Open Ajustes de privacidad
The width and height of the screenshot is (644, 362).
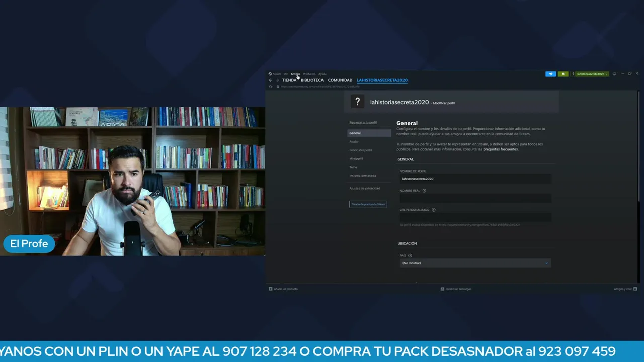point(365,188)
